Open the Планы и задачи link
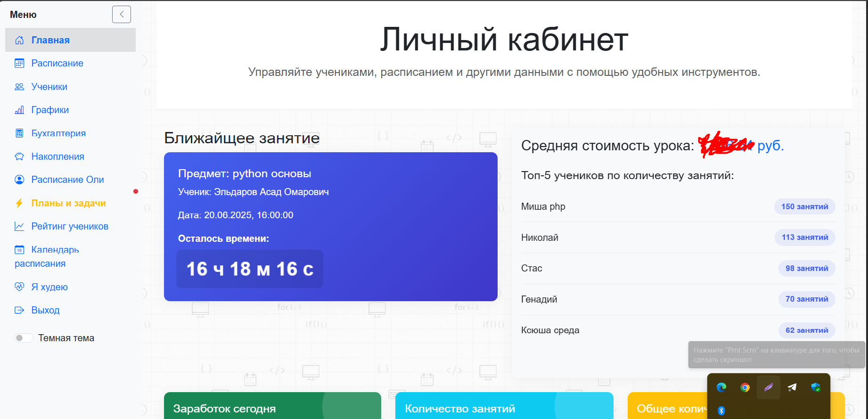 click(70, 203)
